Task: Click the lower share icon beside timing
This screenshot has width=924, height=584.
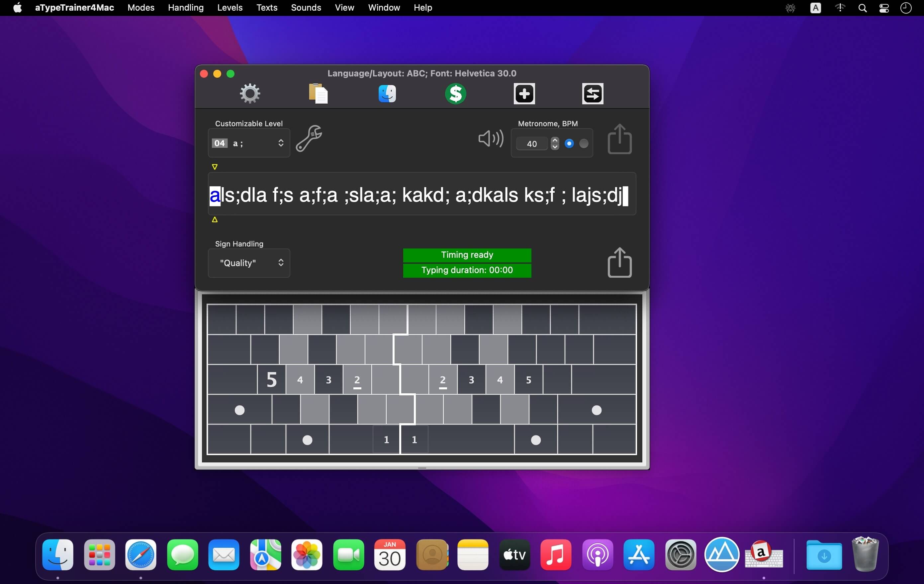Action: pyautogui.click(x=619, y=262)
